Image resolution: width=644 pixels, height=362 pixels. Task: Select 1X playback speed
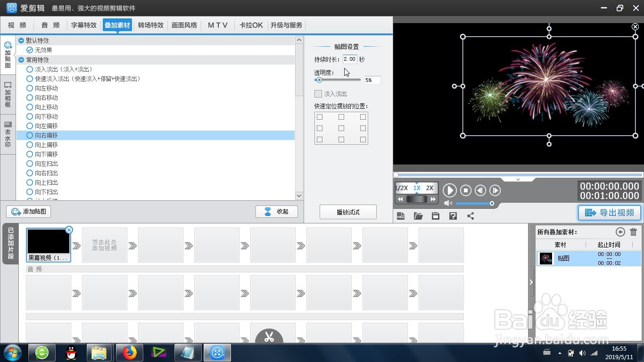point(417,188)
